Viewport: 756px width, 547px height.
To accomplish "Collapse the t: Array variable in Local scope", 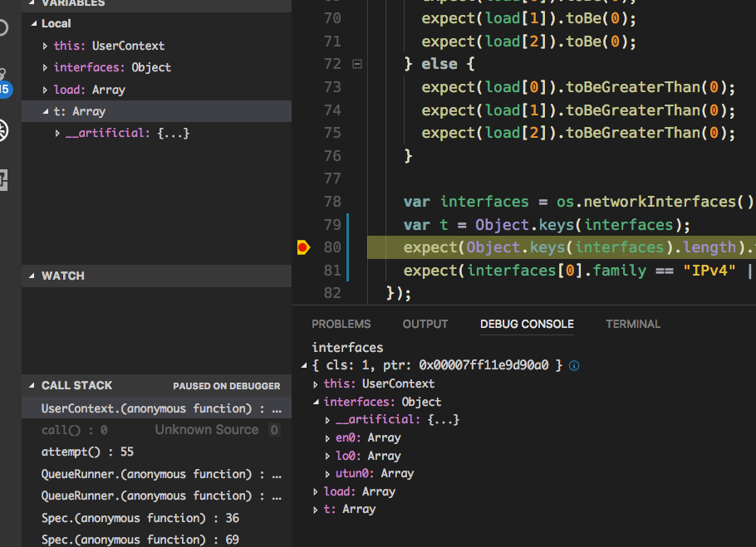I will click(x=47, y=110).
